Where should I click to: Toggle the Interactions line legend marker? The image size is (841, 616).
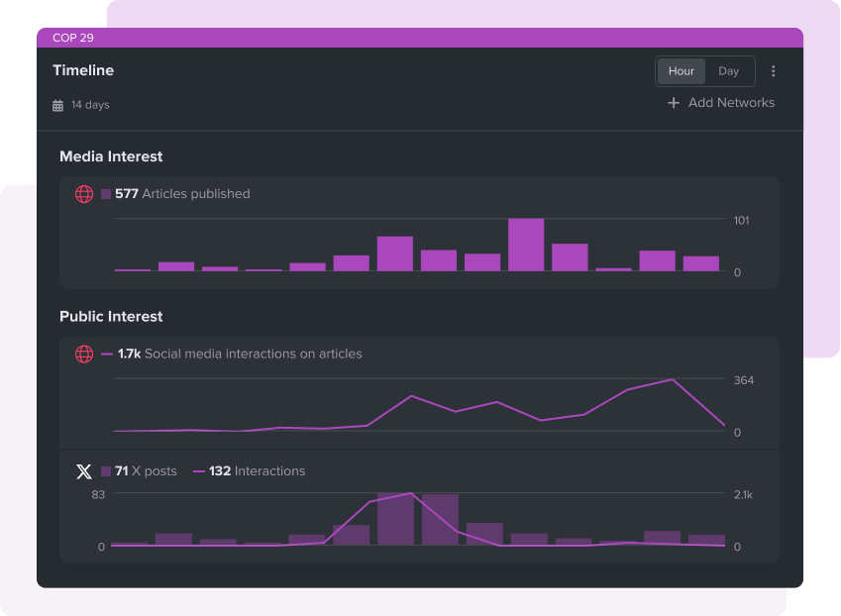(x=199, y=471)
